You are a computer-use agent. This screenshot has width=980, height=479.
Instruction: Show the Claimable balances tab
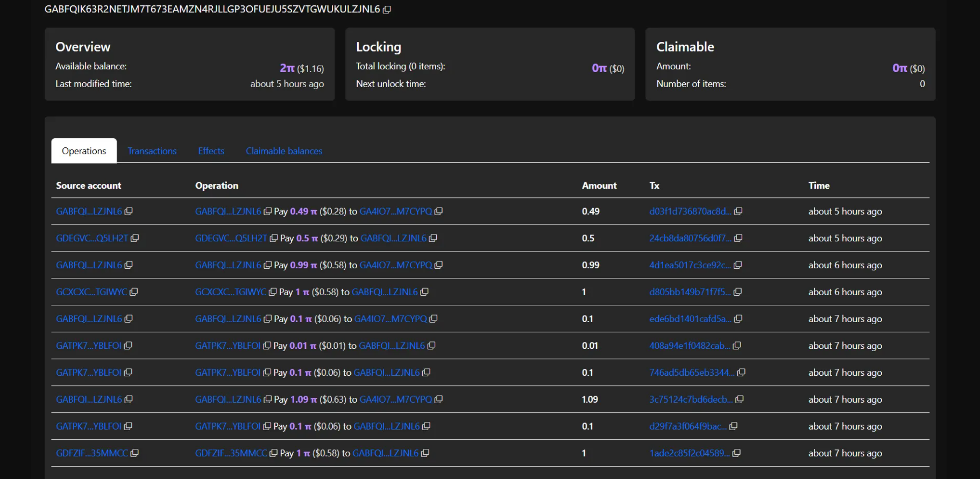(x=284, y=151)
